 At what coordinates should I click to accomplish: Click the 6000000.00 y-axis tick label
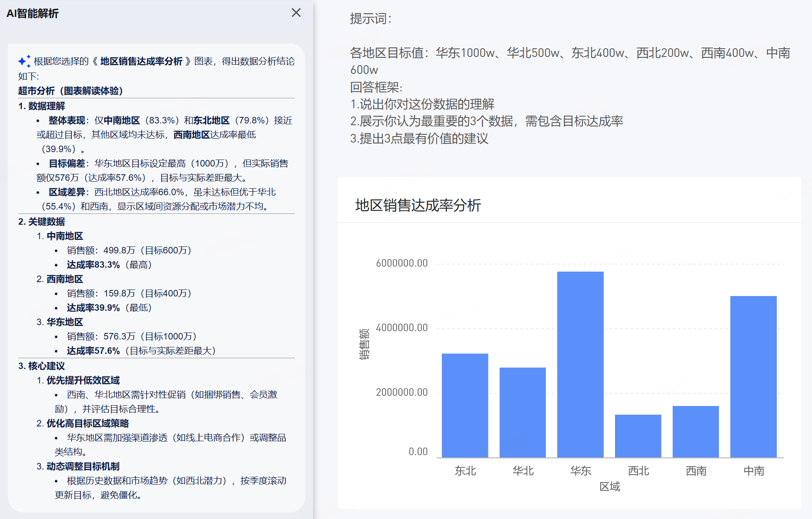[x=401, y=263]
